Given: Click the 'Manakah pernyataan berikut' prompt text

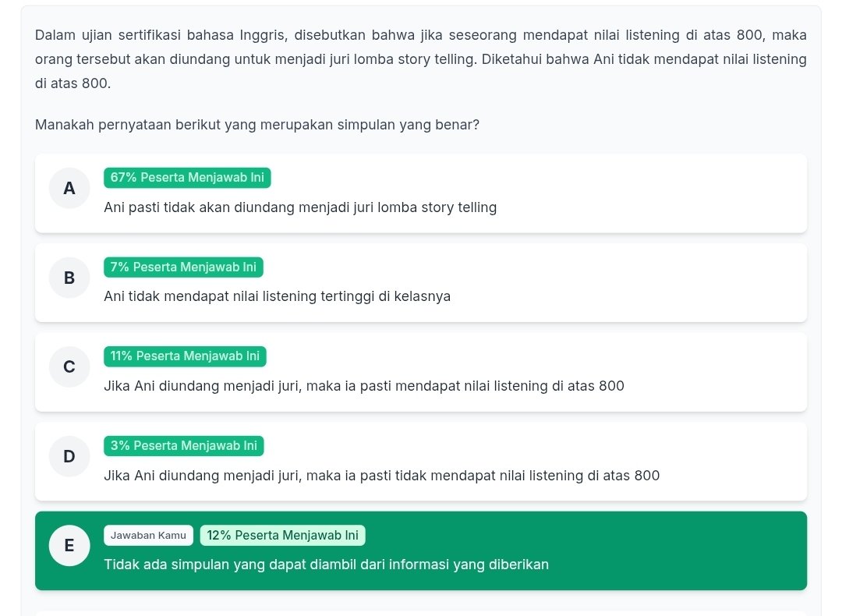Looking at the screenshot, I should click(x=257, y=124).
